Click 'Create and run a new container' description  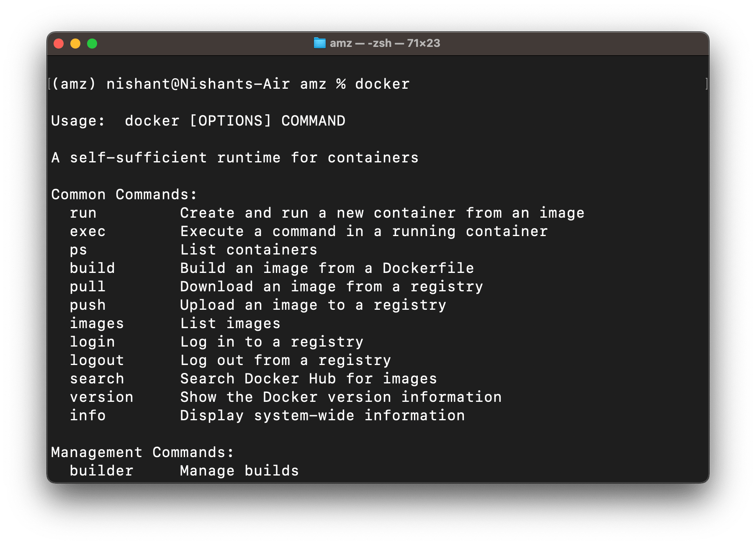[318, 213]
